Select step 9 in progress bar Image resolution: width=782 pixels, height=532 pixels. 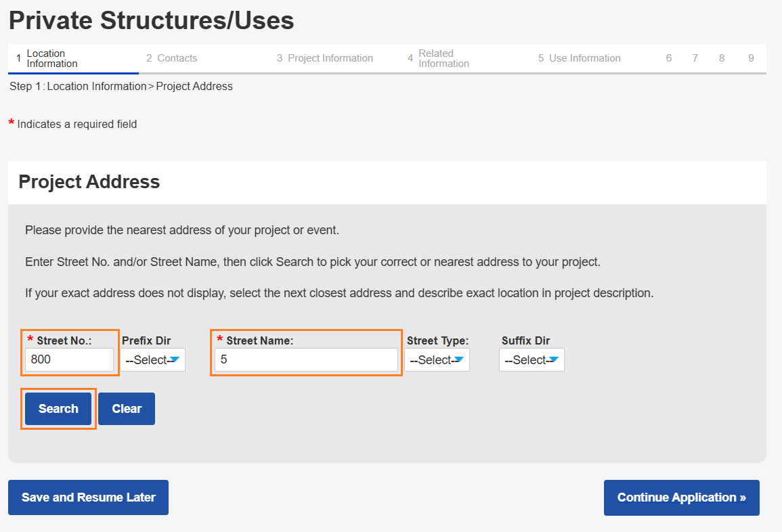coord(751,59)
